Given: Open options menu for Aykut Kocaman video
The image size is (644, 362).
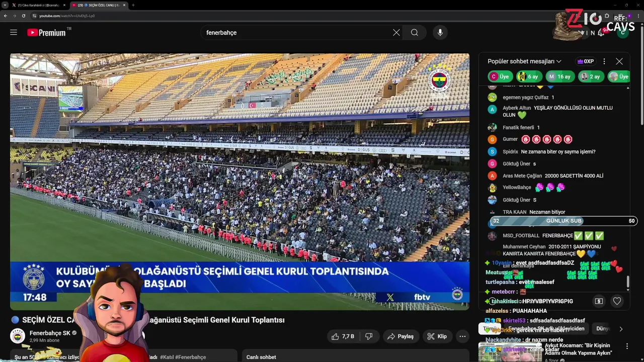Looking at the screenshot, I should pos(627,346).
